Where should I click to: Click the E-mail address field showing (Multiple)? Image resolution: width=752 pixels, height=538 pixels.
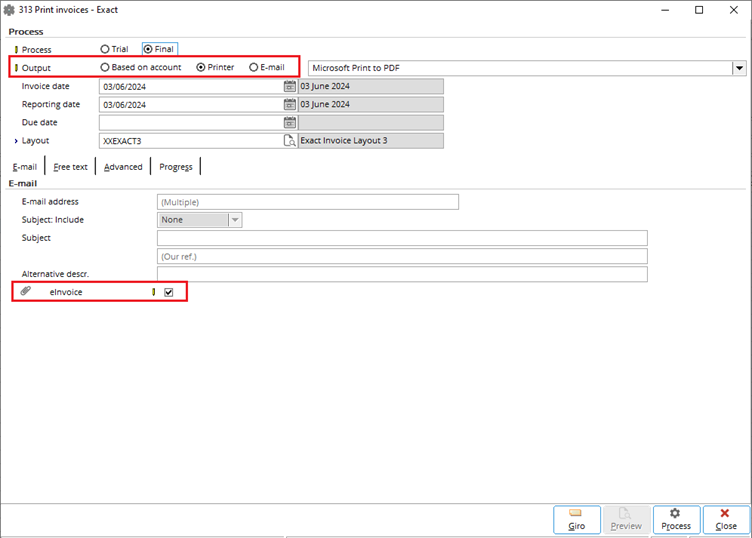click(308, 202)
